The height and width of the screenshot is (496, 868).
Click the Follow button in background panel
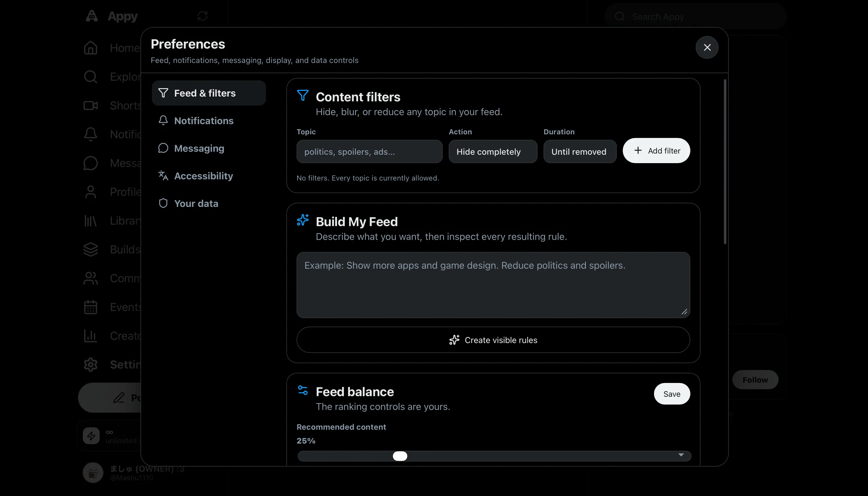(755, 379)
